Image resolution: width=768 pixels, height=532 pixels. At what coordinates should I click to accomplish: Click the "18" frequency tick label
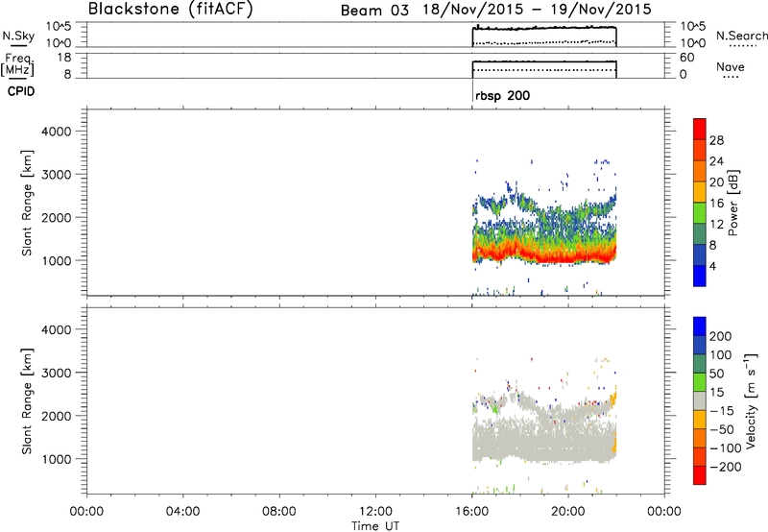[x=64, y=58]
